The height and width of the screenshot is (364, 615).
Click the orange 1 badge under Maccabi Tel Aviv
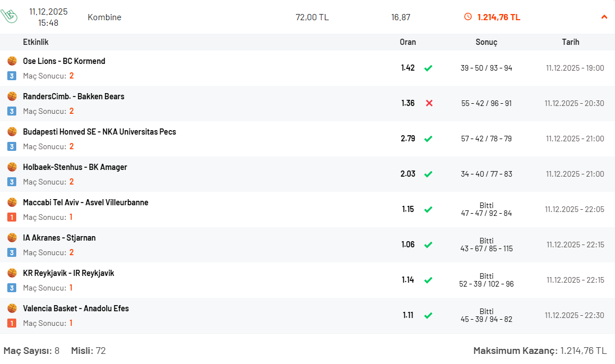[12, 217]
